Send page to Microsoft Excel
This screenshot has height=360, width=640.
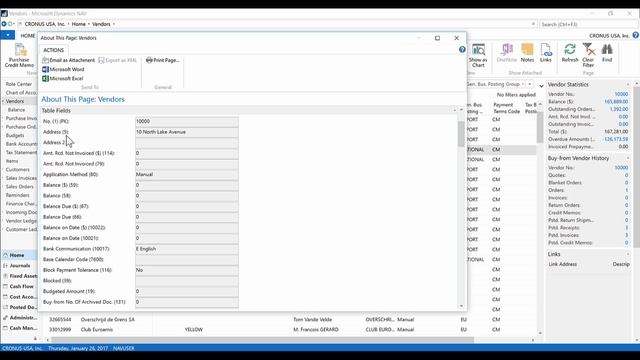[63, 78]
